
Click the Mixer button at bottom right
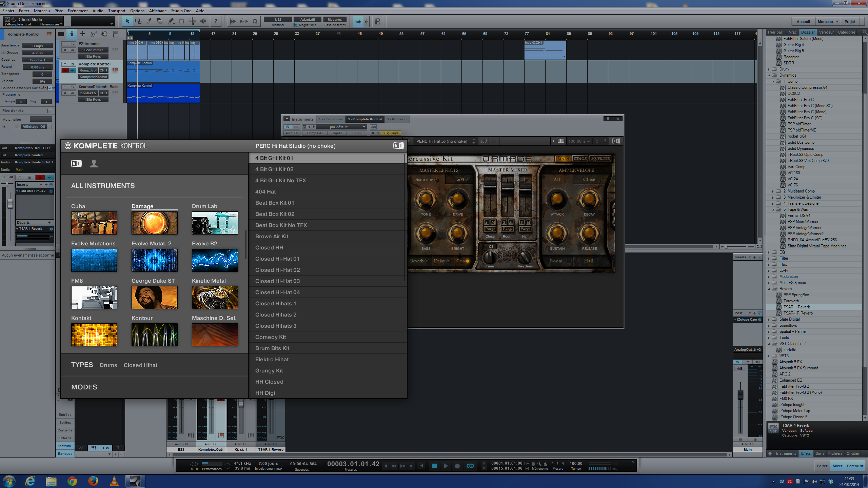[837, 466]
